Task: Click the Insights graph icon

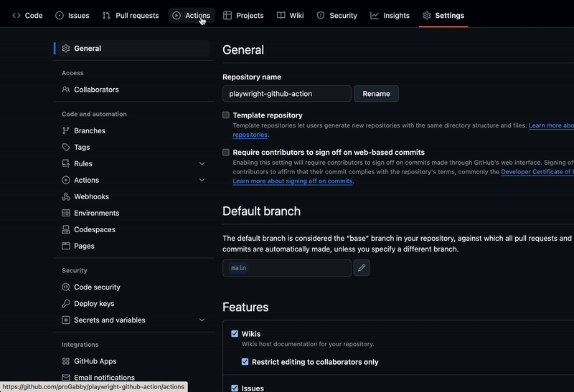Action: (374, 15)
